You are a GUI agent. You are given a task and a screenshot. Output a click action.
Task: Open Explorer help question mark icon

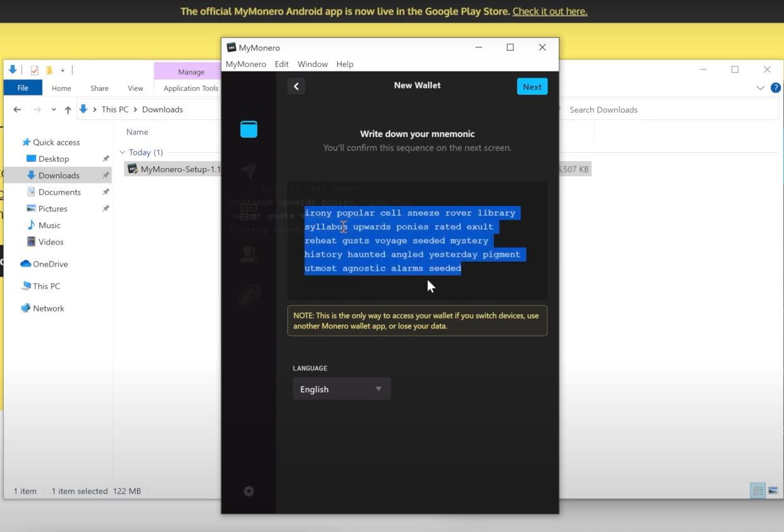coord(775,88)
